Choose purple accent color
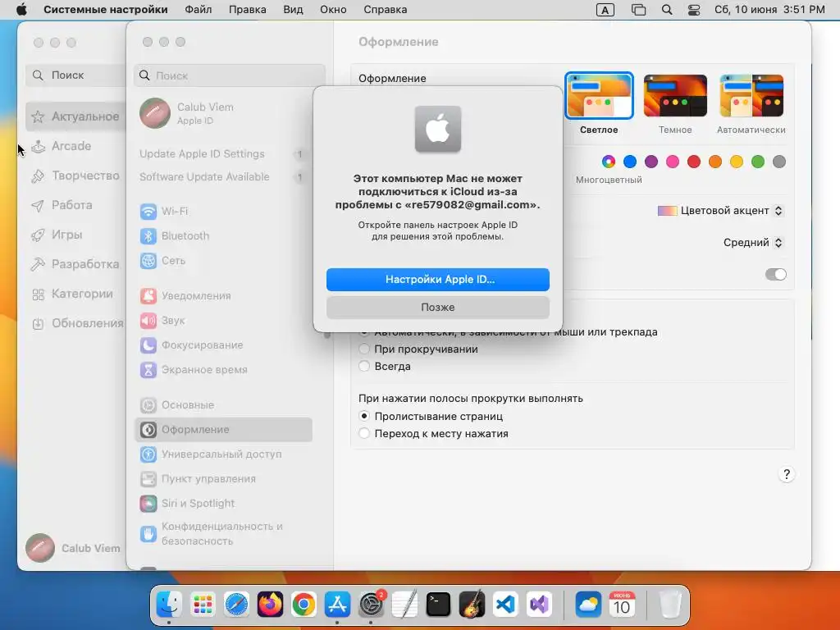This screenshot has height=630, width=840. [x=651, y=162]
